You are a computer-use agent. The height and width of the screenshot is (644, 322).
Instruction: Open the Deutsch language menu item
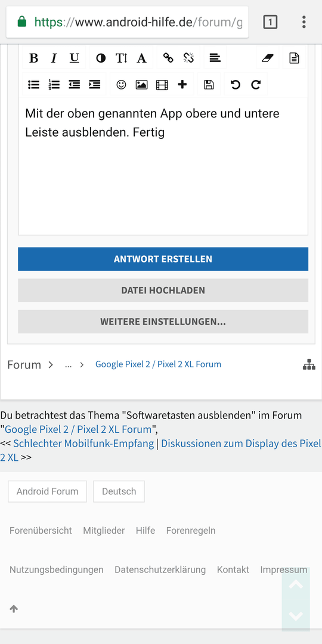119,491
